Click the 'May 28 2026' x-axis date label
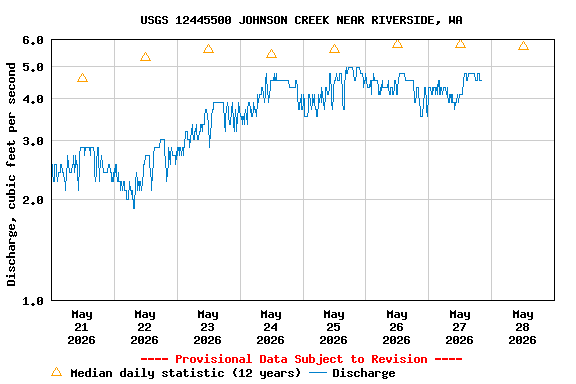 [x=522, y=327]
